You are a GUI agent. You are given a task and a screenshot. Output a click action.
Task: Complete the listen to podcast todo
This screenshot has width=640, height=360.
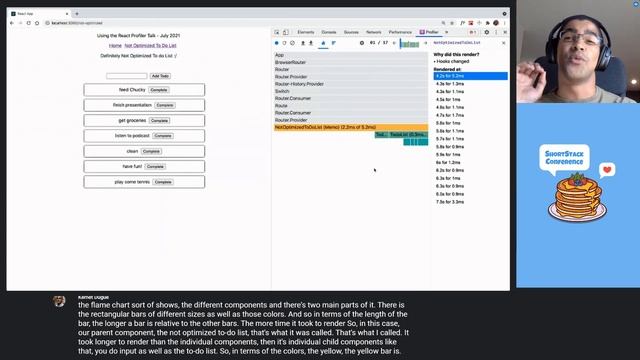click(163, 136)
